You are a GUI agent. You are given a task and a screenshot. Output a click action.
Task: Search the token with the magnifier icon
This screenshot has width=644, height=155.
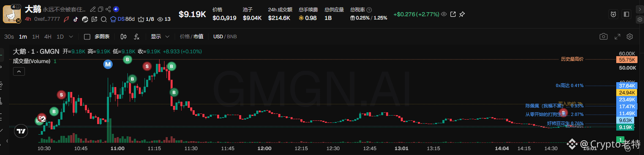click(104, 19)
